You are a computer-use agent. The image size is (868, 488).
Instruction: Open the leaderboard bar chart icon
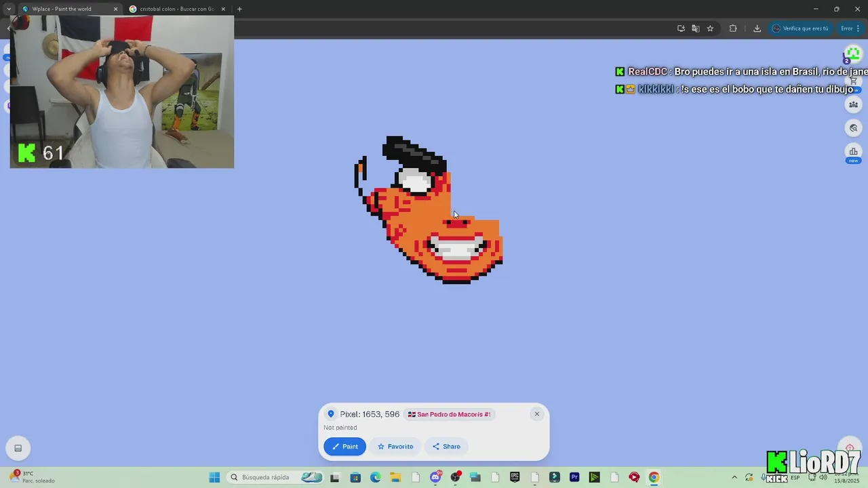[853, 151]
